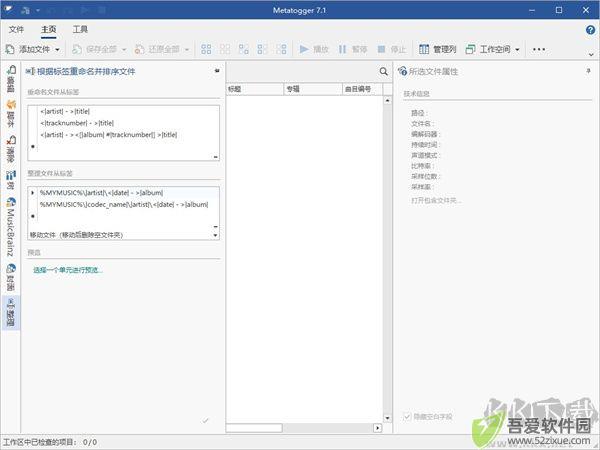Click the 播放 play button
Image resolution: width=600 pixels, height=450 pixels.
(x=314, y=49)
